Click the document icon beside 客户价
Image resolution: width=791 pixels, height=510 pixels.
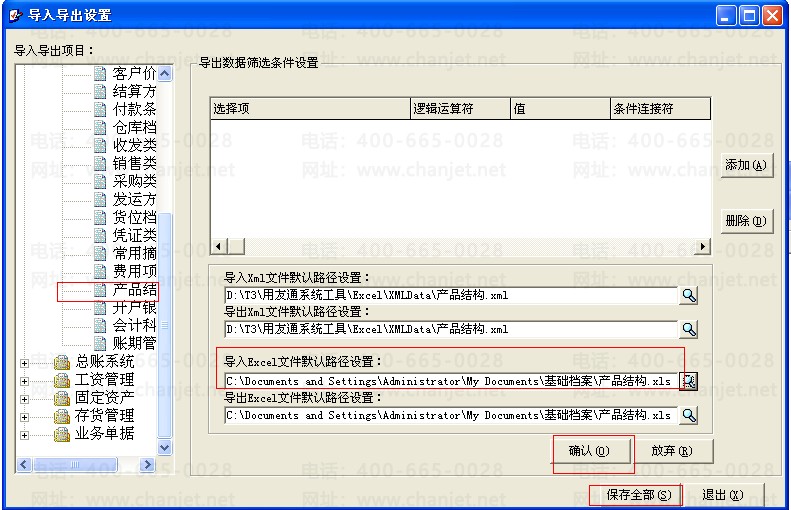tap(100, 74)
